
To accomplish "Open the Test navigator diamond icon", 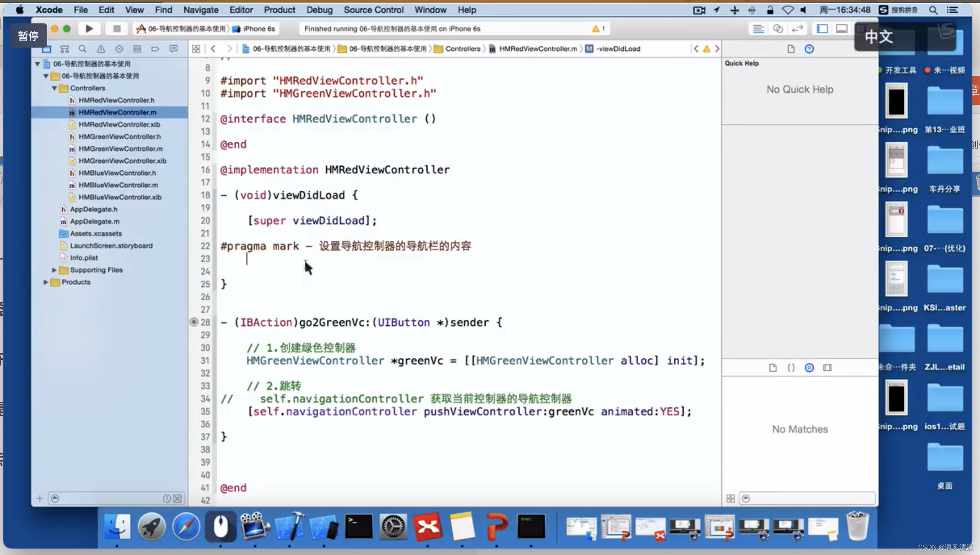I will 119,49.
